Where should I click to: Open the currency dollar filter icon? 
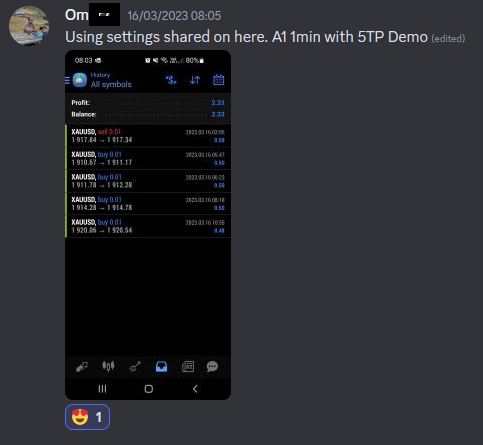[x=171, y=80]
